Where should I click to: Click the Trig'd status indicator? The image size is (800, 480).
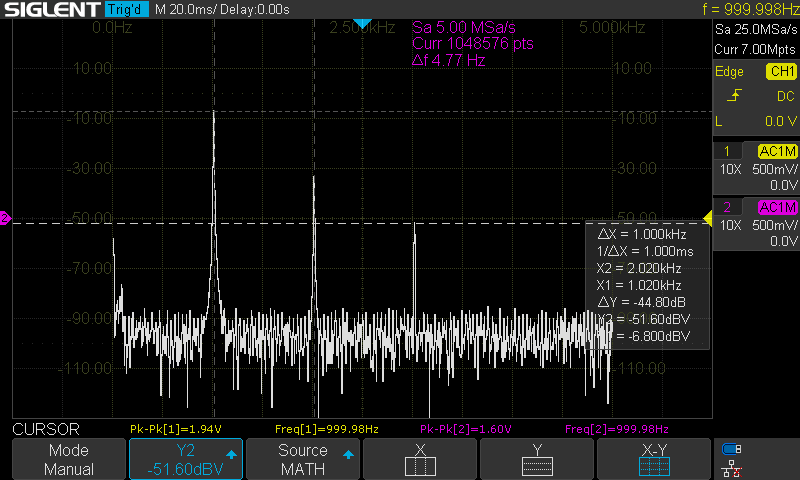127,9
